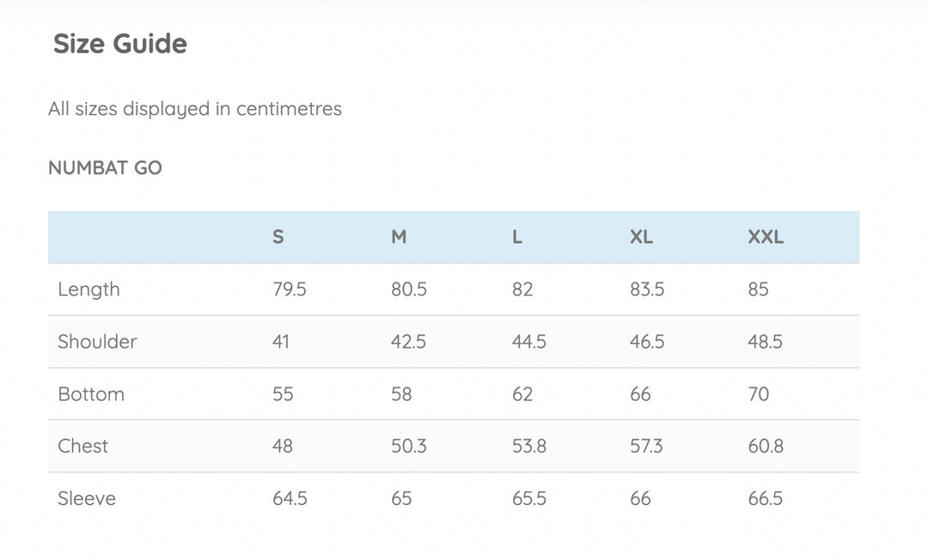Select the Shoulder value 42.5 for size M
This screenshot has width=928, height=560.
408,342
